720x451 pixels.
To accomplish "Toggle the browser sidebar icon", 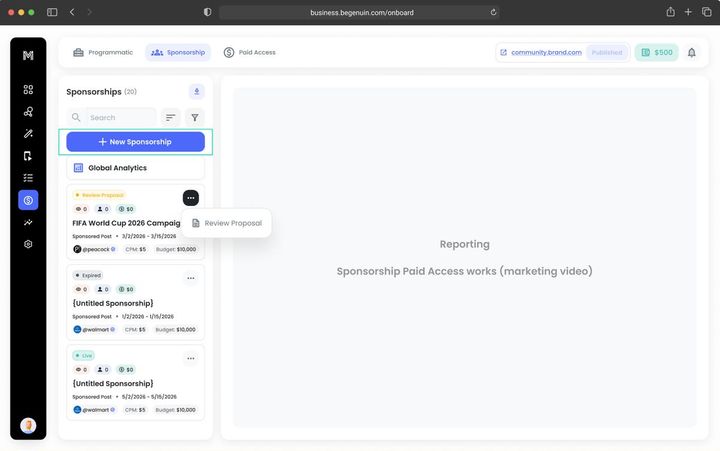I will 52,12.
